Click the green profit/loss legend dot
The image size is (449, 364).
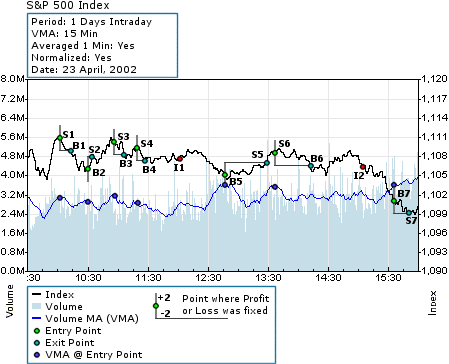(156, 306)
